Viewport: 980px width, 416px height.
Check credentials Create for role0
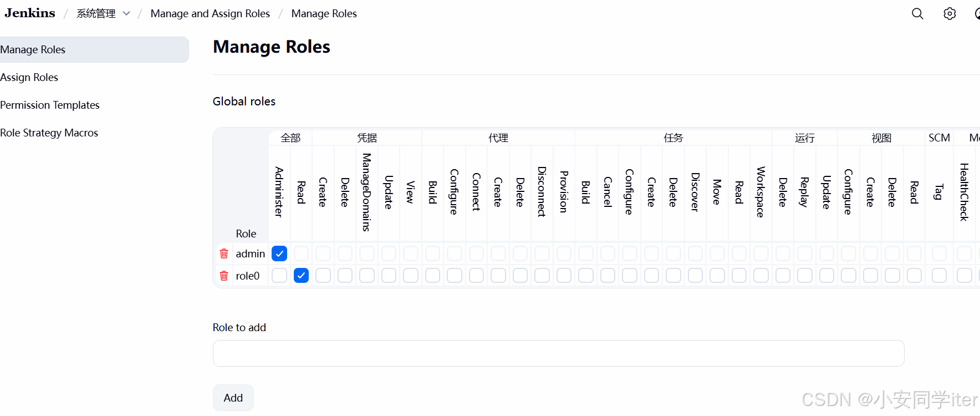pyautogui.click(x=323, y=276)
